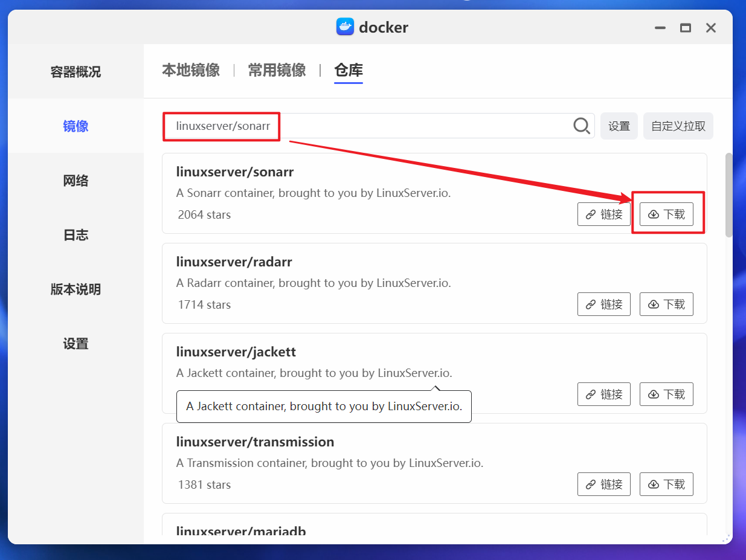Switch to the 本地镜像 tab
This screenshot has height=560, width=746.
coord(191,70)
